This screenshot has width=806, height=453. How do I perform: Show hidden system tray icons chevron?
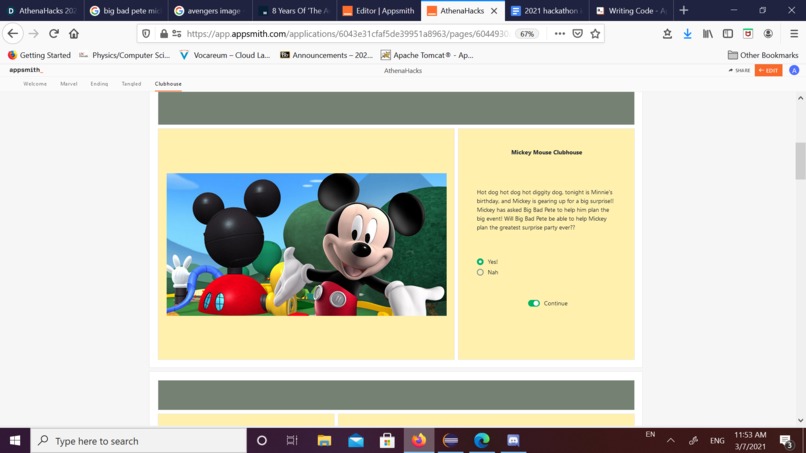pos(671,441)
